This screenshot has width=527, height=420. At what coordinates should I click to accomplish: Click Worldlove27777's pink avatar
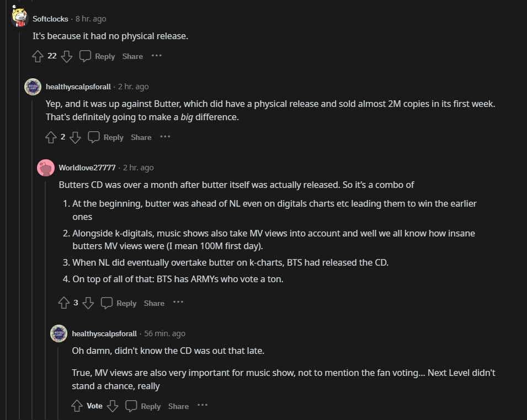click(45, 168)
